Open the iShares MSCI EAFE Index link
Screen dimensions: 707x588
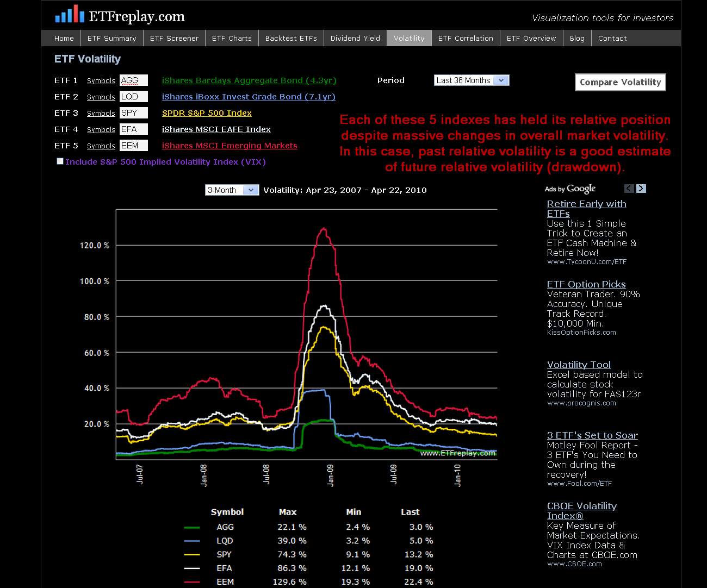(216, 129)
